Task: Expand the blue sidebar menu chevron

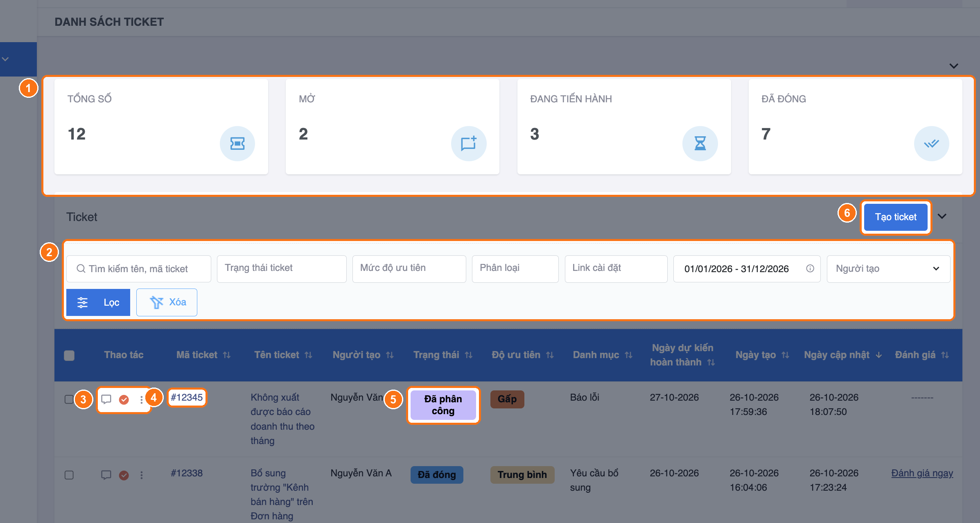Action: [x=5, y=59]
